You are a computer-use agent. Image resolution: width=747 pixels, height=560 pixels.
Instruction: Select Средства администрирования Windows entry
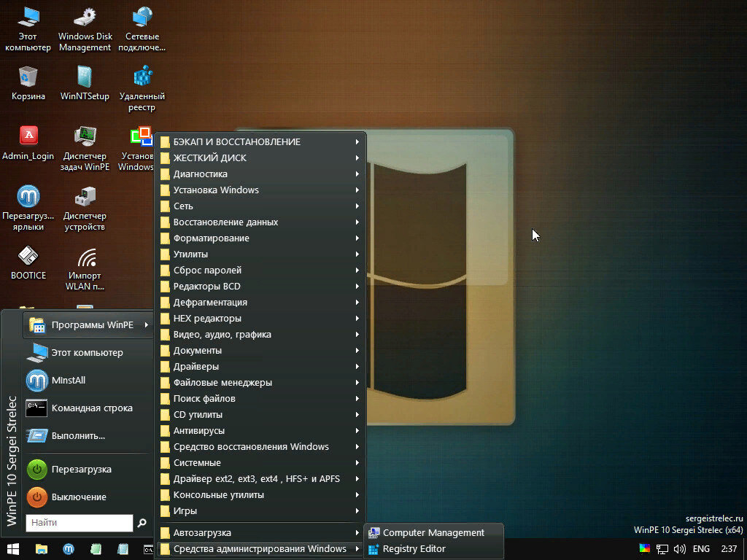[x=260, y=548]
